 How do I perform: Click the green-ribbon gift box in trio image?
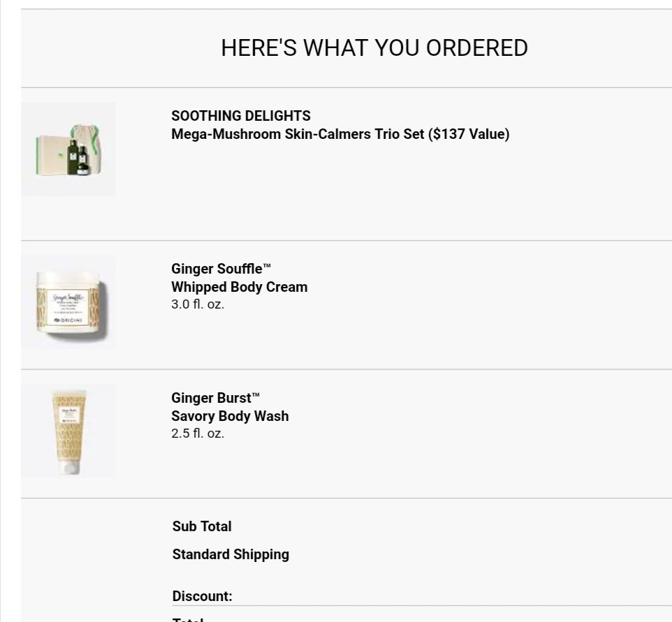point(50,155)
